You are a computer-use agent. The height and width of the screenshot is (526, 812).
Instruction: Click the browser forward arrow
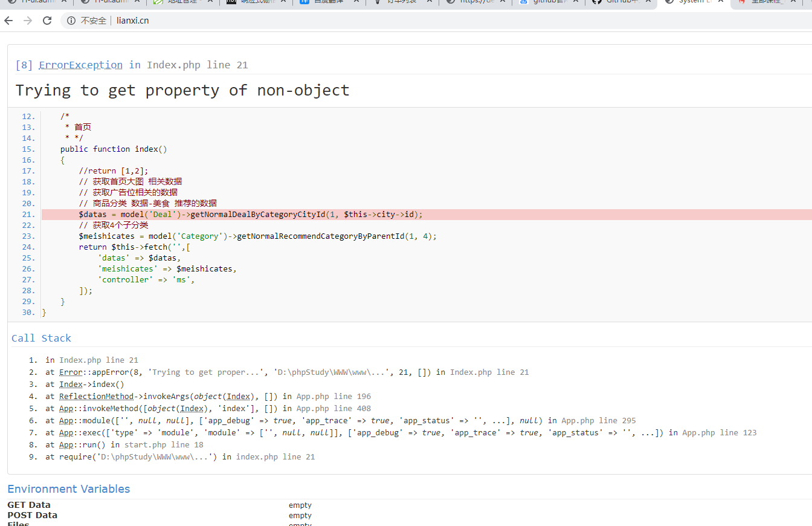[x=28, y=21]
